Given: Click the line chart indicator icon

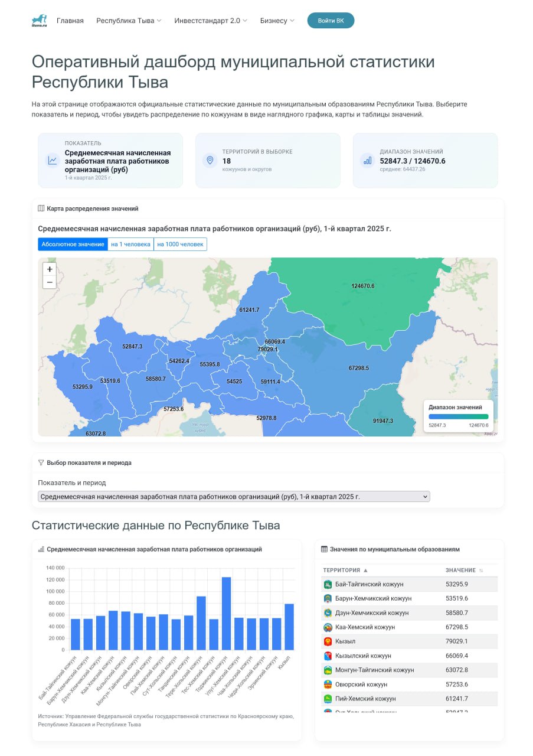Looking at the screenshot, I should pyautogui.click(x=53, y=161).
